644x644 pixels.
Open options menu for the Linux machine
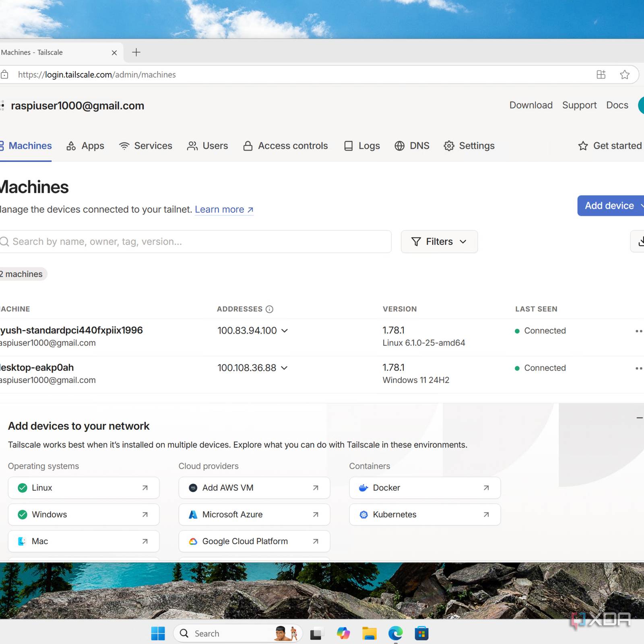point(638,331)
